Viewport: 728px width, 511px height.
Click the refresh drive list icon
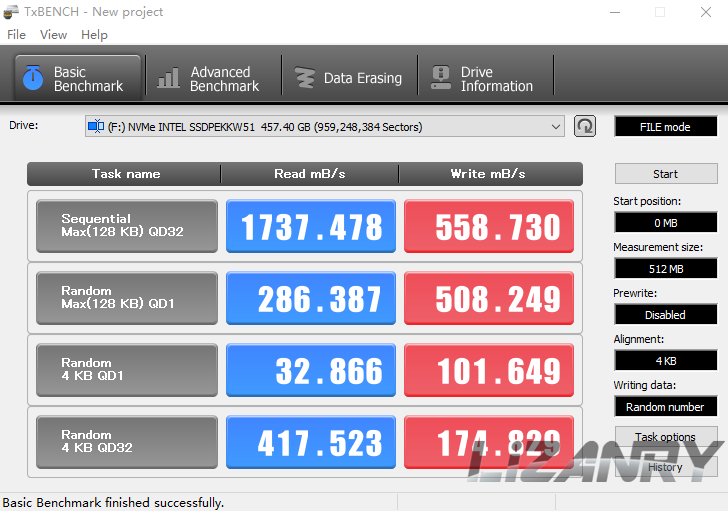tap(585, 126)
